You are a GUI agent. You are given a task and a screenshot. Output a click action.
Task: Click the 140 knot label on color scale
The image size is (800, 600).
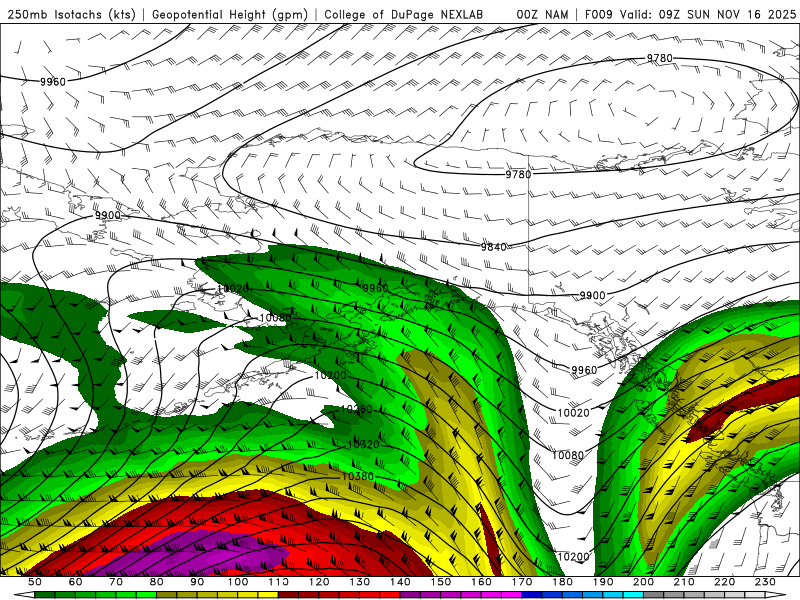[x=400, y=582]
